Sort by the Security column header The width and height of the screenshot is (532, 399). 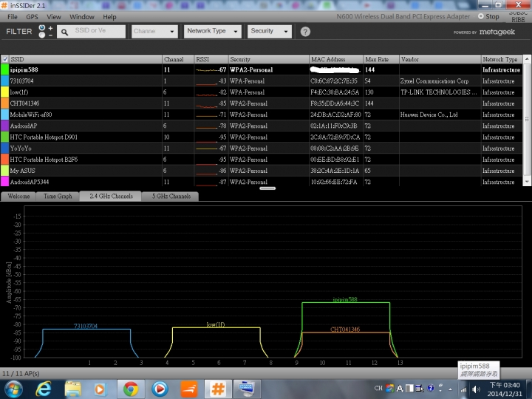[268, 59]
